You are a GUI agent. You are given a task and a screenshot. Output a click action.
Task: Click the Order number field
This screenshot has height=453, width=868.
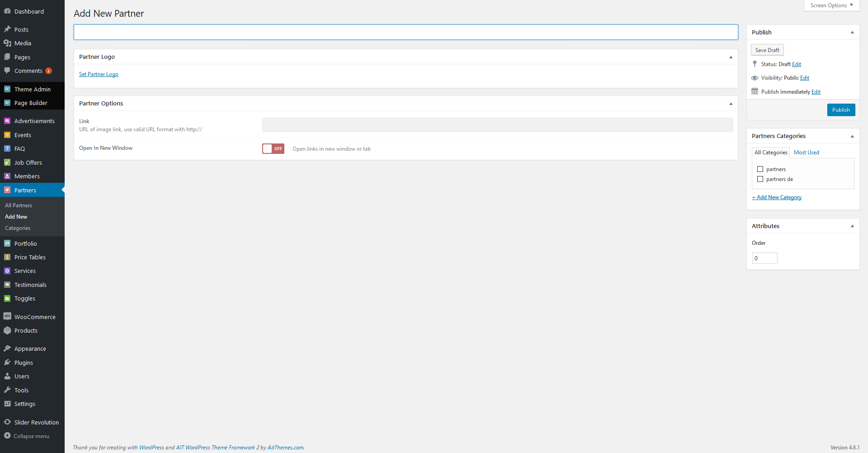pyautogui.click(x=764, y=258)
